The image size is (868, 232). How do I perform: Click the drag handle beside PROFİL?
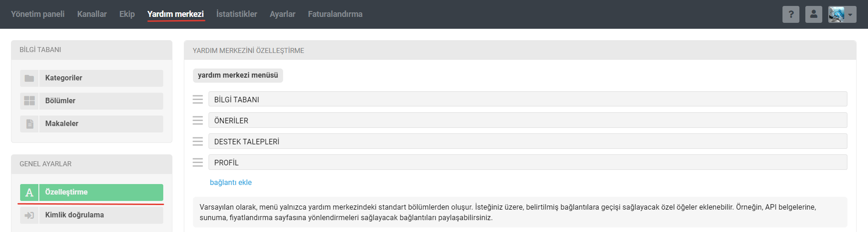coord(198,162)
